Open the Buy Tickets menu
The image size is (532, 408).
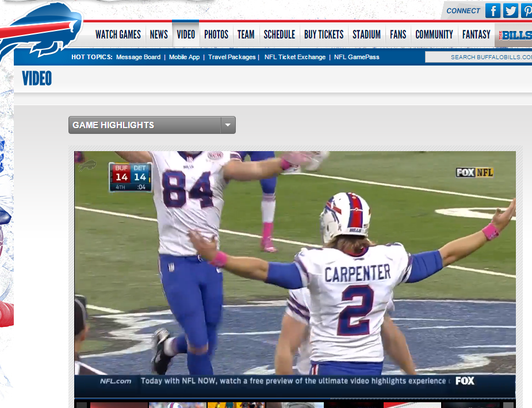(x=324, y=34)
